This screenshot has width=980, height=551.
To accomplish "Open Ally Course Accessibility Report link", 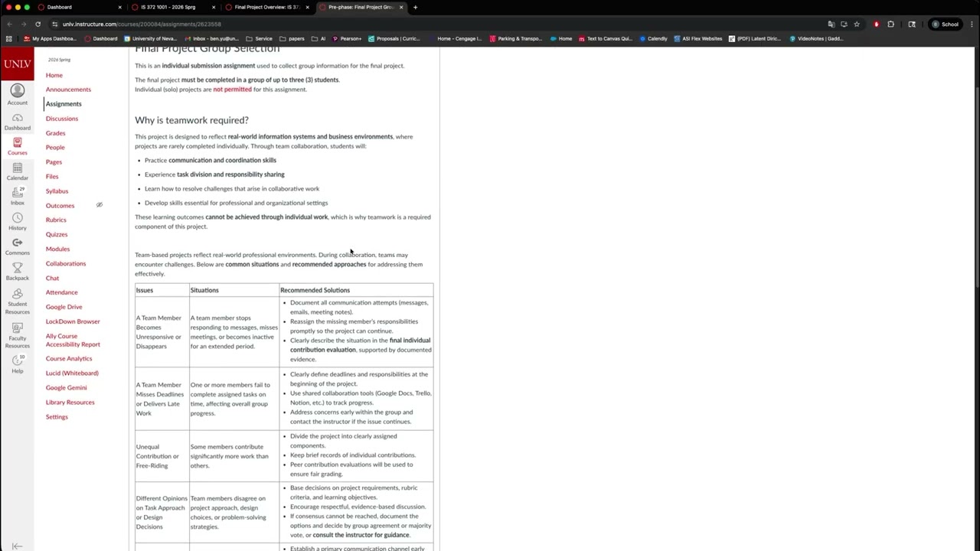I will point(73,340).
